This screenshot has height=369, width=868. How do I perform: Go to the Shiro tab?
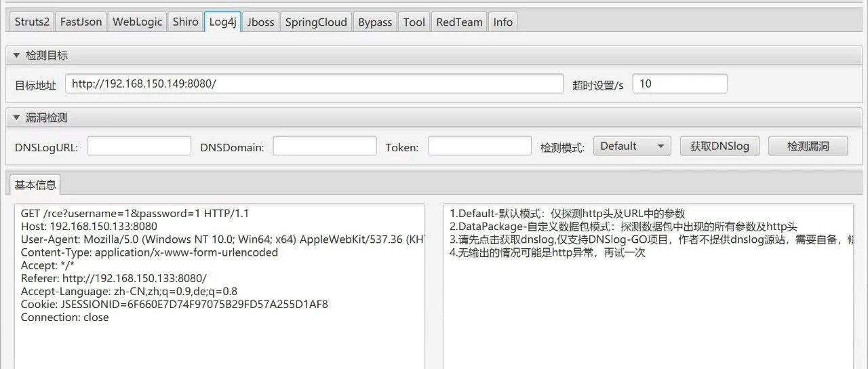[x=185, y=22]
